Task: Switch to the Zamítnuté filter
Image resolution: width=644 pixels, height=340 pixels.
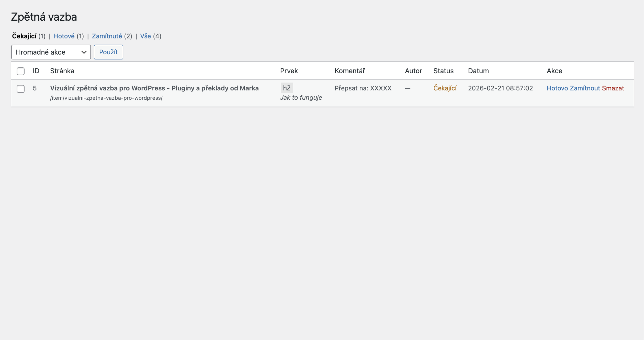Action: [107, 36]
